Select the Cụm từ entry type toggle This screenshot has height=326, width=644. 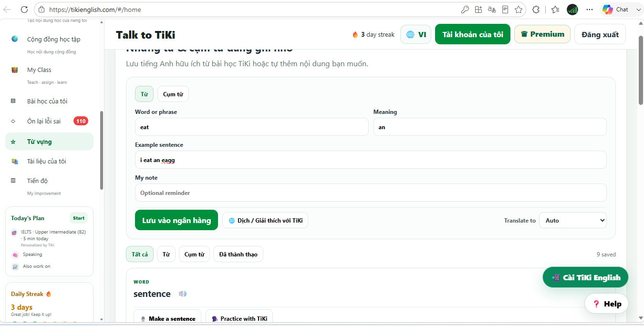173,94
